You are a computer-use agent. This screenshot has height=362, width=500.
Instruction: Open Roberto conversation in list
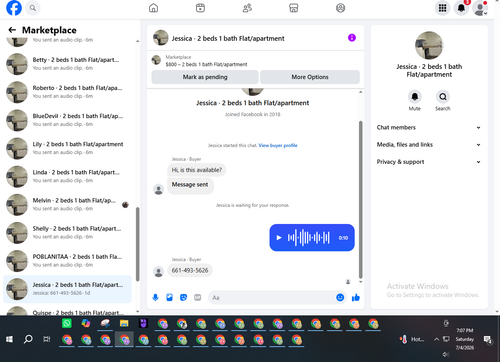67,92
